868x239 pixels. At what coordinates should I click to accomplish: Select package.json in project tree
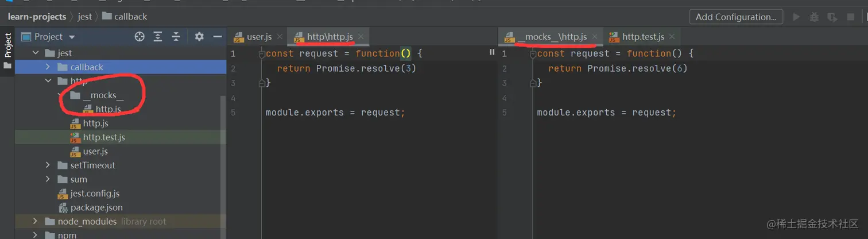96,207
